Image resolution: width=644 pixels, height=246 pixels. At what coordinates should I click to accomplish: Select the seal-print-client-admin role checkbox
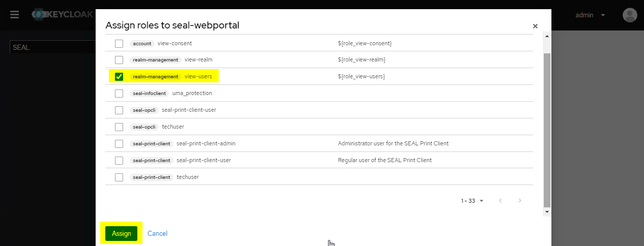(x=119, y=144)
